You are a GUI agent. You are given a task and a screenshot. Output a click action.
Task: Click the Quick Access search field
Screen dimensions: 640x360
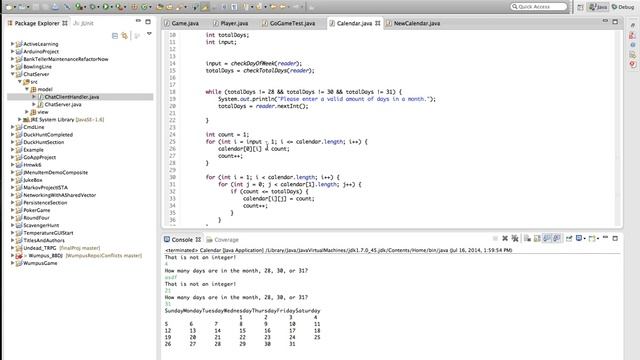pos(539,7)
